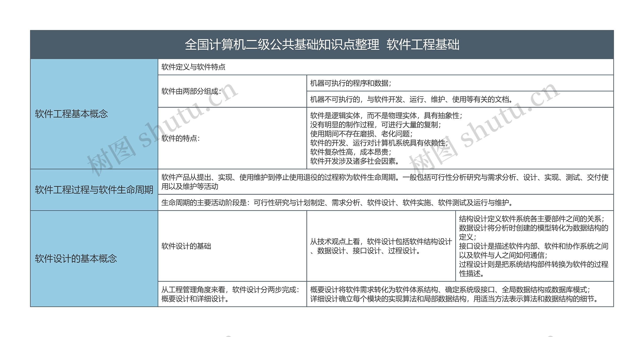Select the 软件设计的基本概念 cell
The height and width of the screenshot is (337, 644).
(94, 259)
